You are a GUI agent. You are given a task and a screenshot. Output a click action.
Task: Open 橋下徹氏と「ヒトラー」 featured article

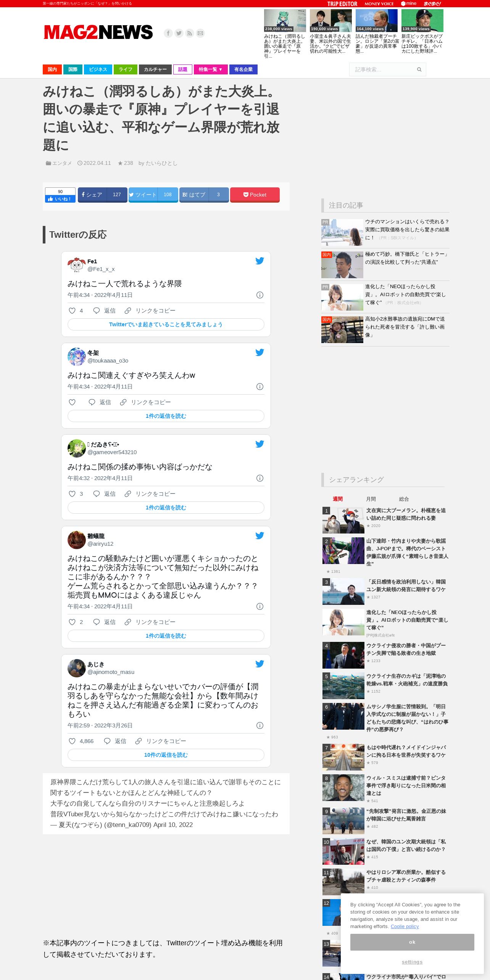click(x=407, y=258)
